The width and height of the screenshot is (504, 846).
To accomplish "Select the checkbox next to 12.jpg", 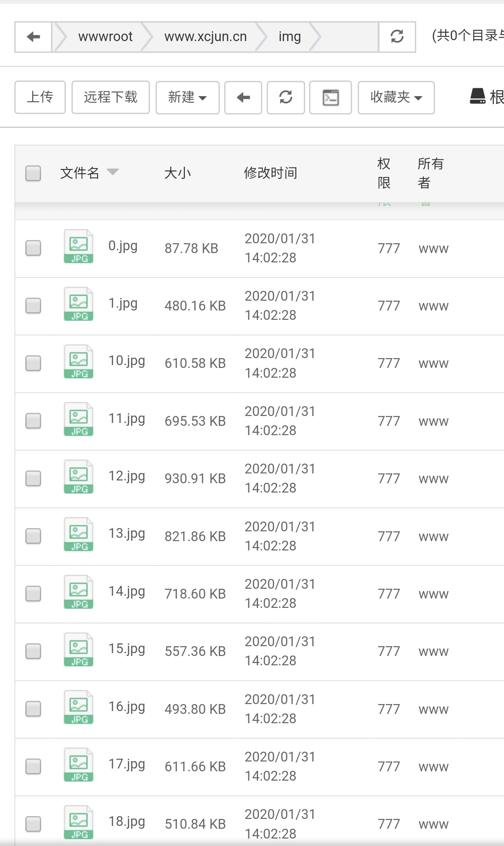I will pyautogui.click(x=33, y=479).
